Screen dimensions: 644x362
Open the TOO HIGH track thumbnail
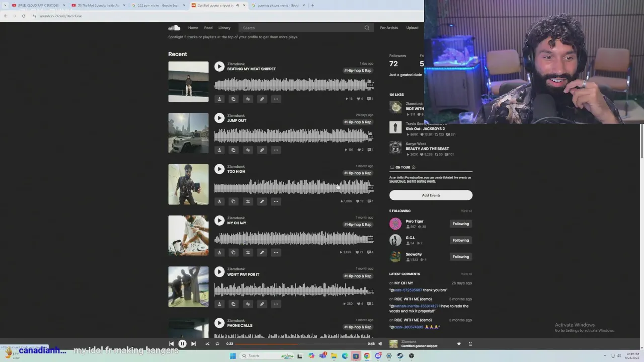point(188,184)
